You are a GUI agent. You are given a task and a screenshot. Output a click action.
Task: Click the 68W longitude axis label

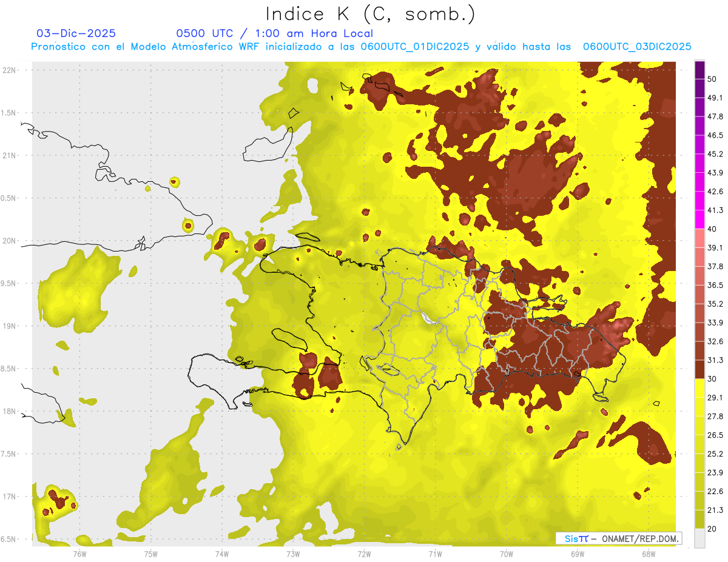pos(648,554)
